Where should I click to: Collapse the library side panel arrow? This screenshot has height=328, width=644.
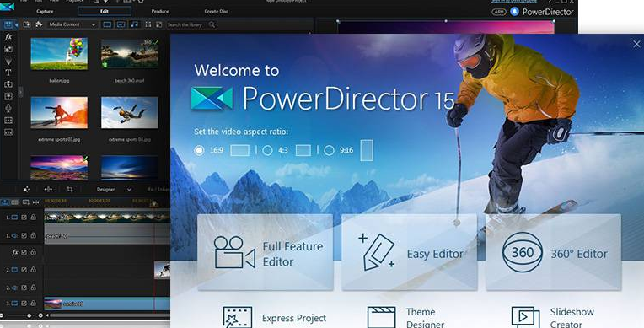(x=20, y=92)
